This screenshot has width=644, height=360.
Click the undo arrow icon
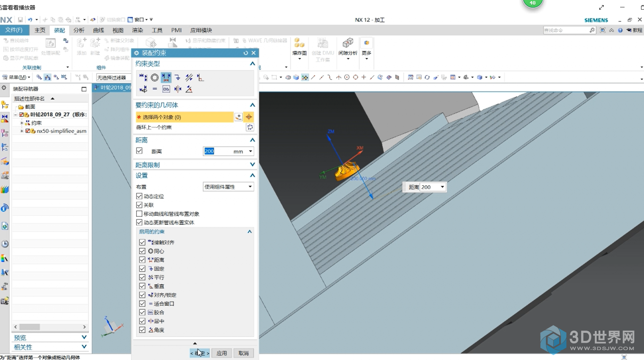coord(30,20)
